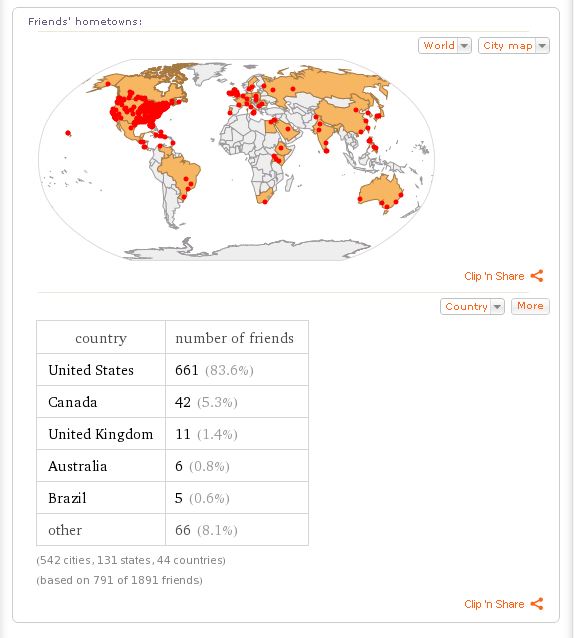Image resolution: width=575 pixels, height=638 pixels.
Task: Click Brazil on the world map
Action: tap(181, 173)
